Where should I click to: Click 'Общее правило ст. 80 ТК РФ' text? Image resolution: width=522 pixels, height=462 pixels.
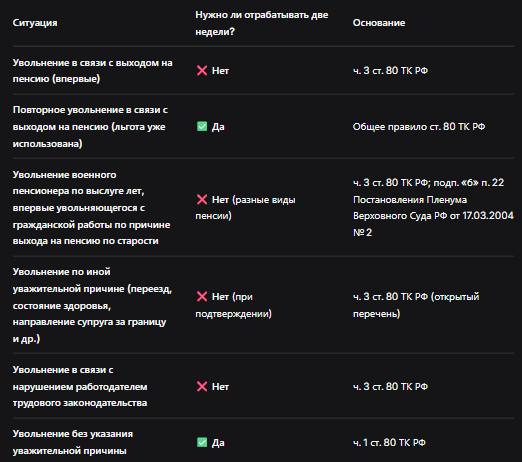tap(419, 127)
